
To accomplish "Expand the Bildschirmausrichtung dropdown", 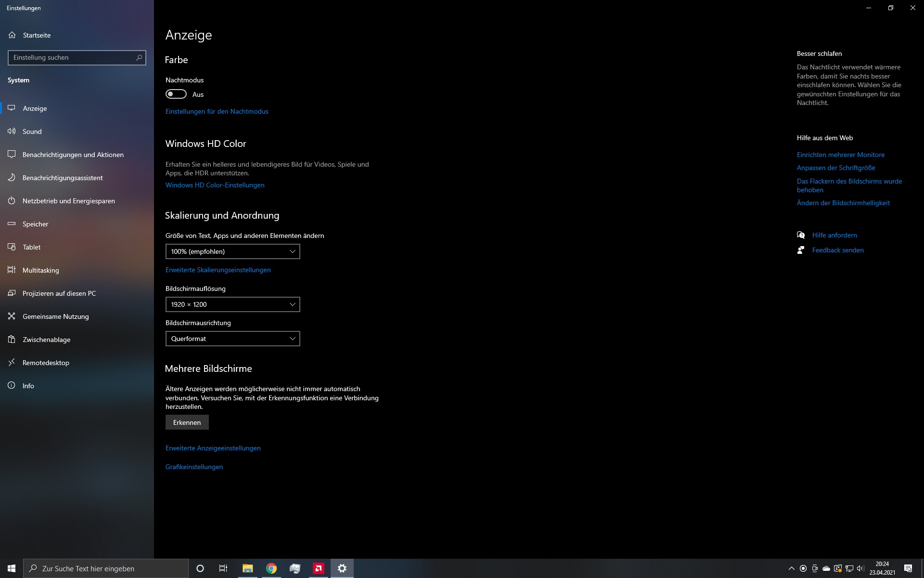I will (232, 338).
